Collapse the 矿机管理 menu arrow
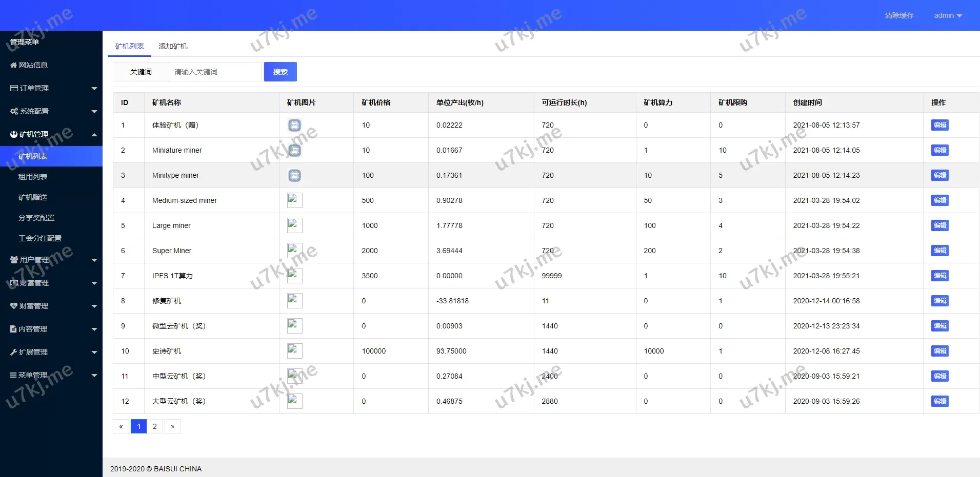This screenshot has width=980, height=477. [x=94, y=135]
